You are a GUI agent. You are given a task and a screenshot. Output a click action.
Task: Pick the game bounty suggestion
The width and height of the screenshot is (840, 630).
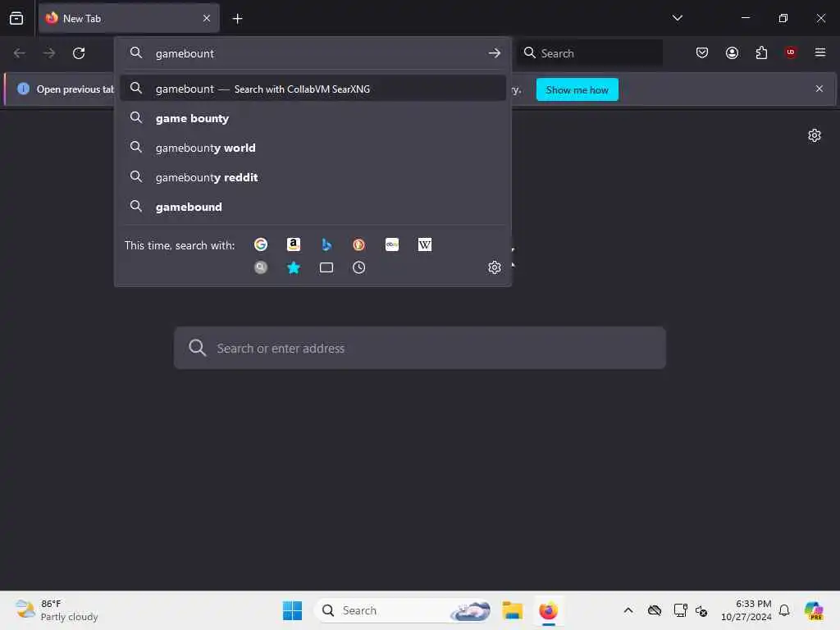pyautogui.click(x=313, y=118)
